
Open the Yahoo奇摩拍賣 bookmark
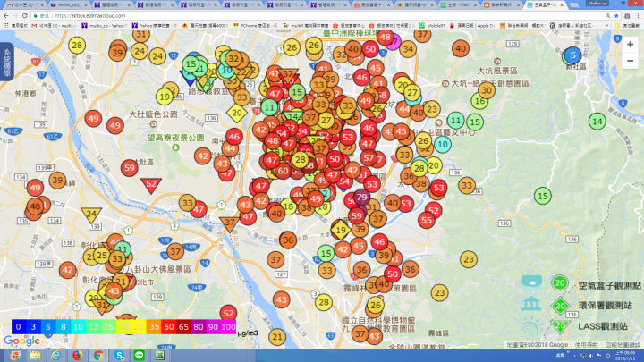click(155, 25)
